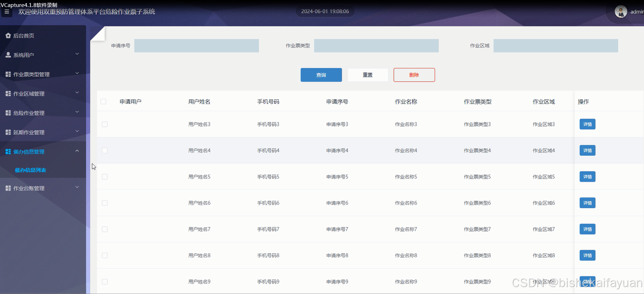Open 详情 for 用户姓名4 row
Image resolution: width=644 pixels, height=294 pixels.
[x=587, y=150]
